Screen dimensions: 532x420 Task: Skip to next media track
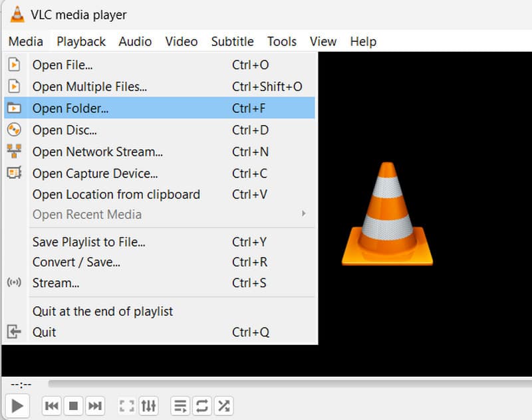95,405
